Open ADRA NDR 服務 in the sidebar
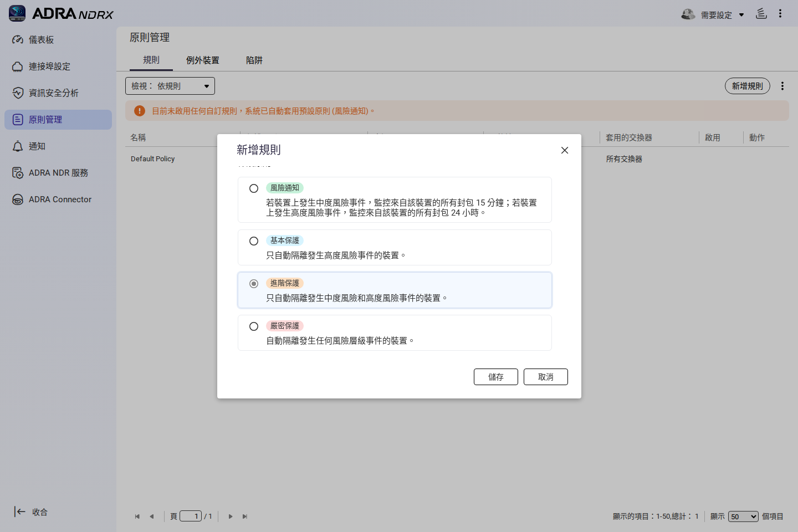 point(58,173)
